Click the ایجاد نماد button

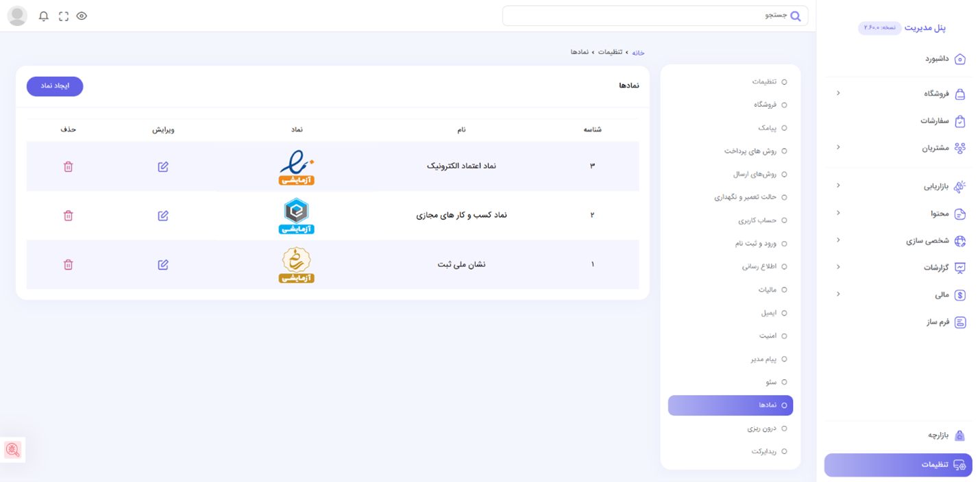pyautogui.click(x=55, y=86)
